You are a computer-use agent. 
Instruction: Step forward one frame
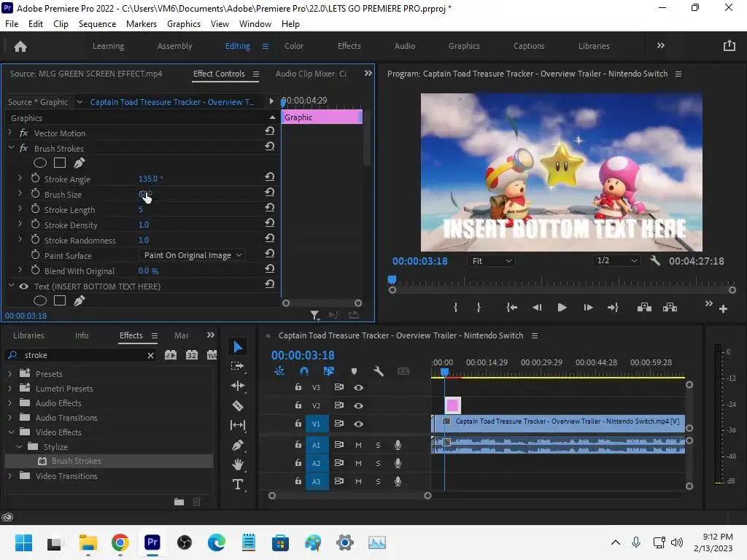coord(588,308)
